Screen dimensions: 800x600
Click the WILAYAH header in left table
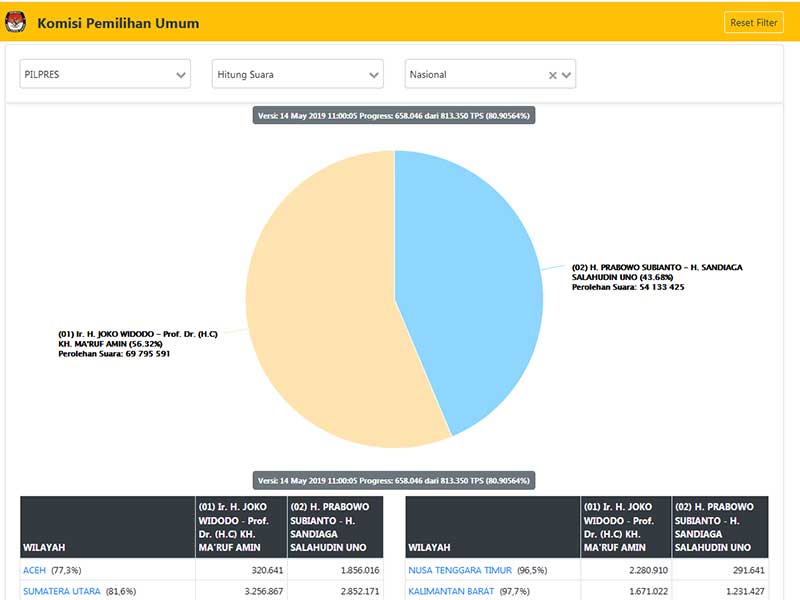point(43,547)
